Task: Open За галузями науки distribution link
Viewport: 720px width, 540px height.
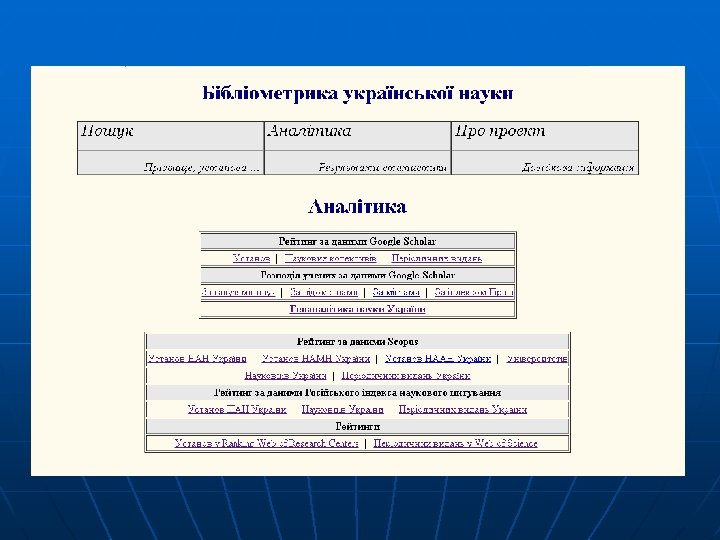Action: 238,292
